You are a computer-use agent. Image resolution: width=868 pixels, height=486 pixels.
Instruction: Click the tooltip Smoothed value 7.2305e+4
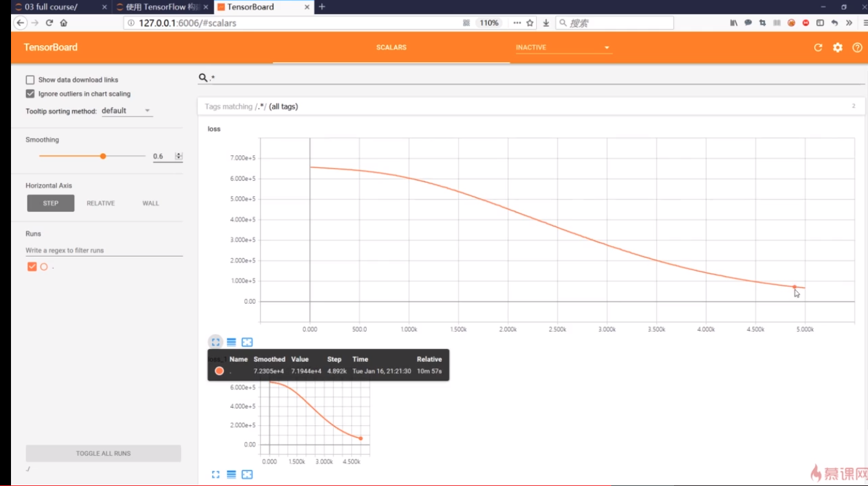click(269, 371)
